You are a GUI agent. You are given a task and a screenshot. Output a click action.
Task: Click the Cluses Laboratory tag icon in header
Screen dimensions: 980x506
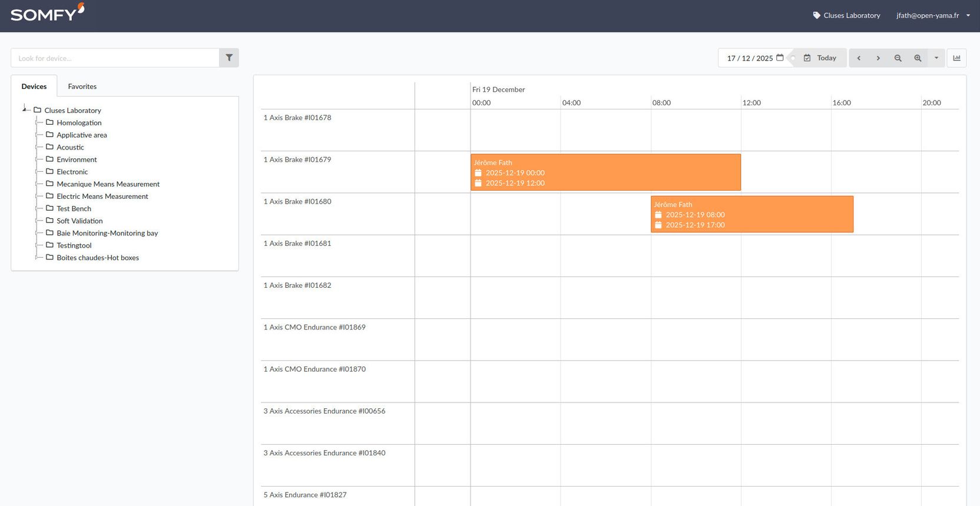tap(816, 15)
